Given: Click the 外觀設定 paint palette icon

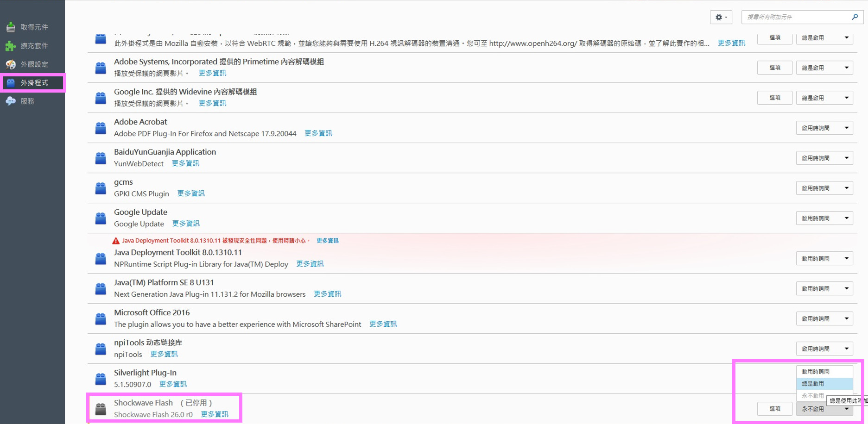Looking at the screenshot, I should point(10,64).
